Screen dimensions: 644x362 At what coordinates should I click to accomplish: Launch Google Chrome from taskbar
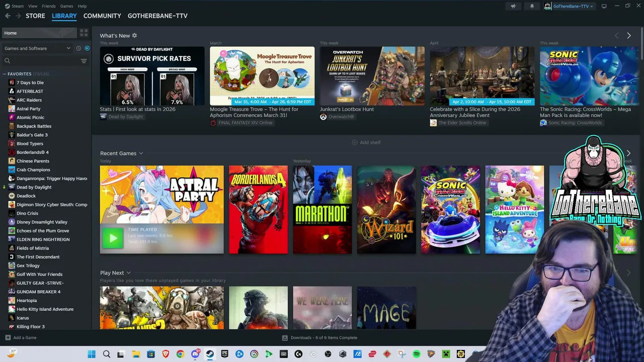[180, 354]
